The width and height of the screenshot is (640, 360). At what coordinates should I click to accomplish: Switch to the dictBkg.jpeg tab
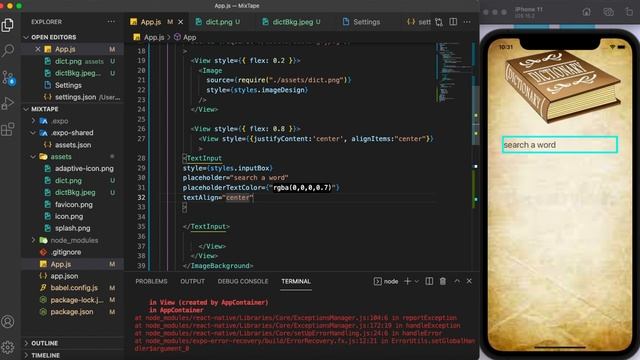(x=292, y=22)
